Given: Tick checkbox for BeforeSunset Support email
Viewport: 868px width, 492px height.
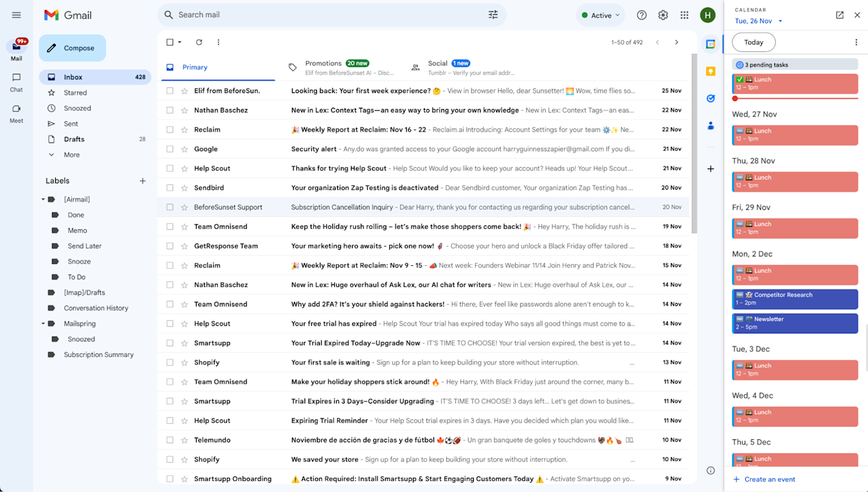Looking at the screenshot, I should 170,207.
